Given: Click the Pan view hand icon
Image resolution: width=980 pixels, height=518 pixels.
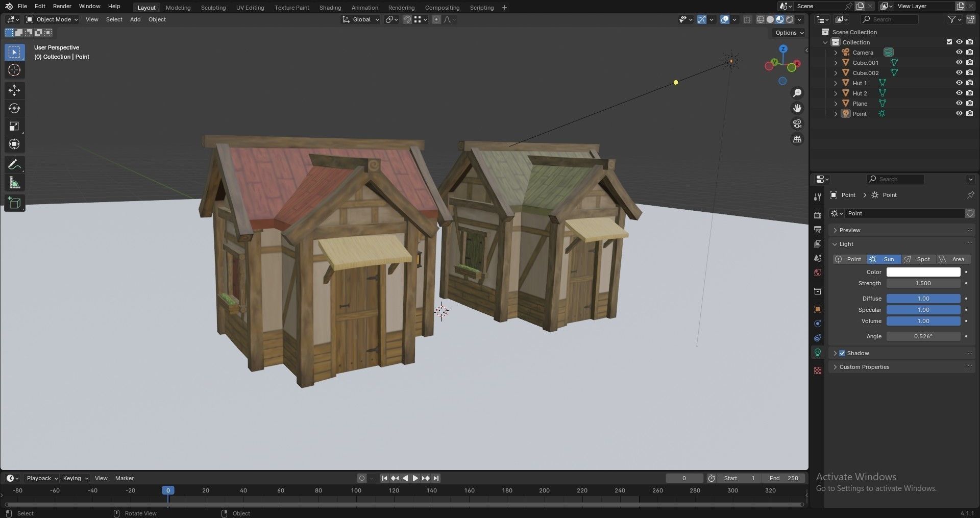Looking at the screenshot, I should point(797,108).
